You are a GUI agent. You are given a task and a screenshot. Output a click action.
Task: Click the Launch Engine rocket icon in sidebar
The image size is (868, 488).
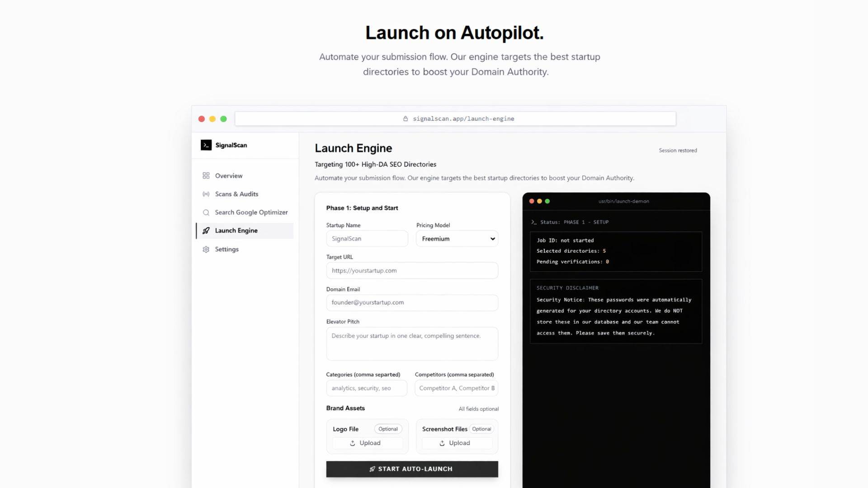[x=206, y=230]
